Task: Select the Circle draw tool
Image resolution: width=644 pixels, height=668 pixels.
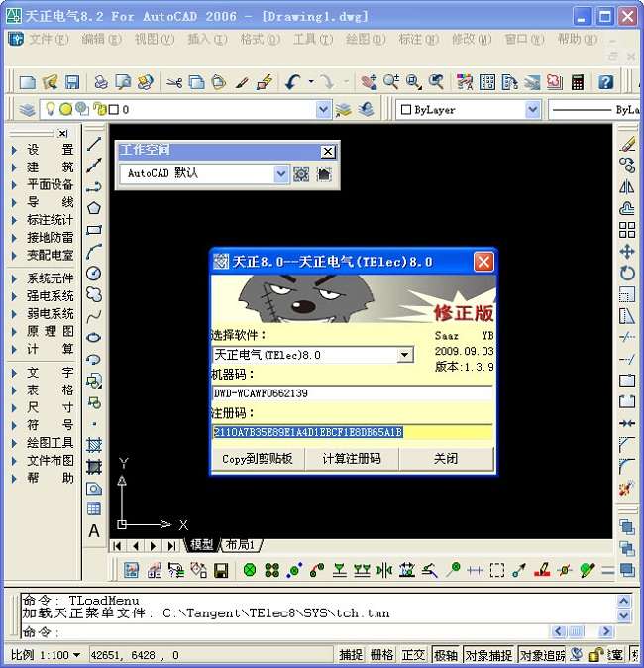Action: [94, 273]
